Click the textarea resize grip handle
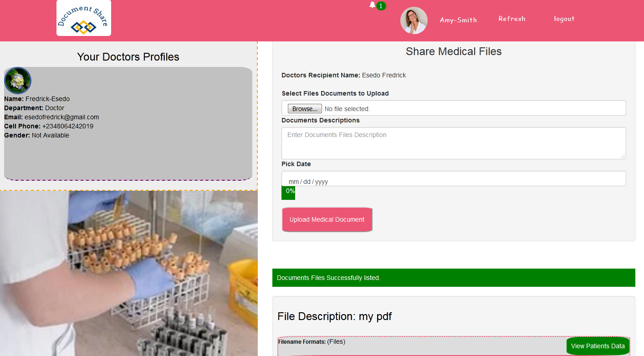The height and width of the screenshot is (356, 644). 623,156
